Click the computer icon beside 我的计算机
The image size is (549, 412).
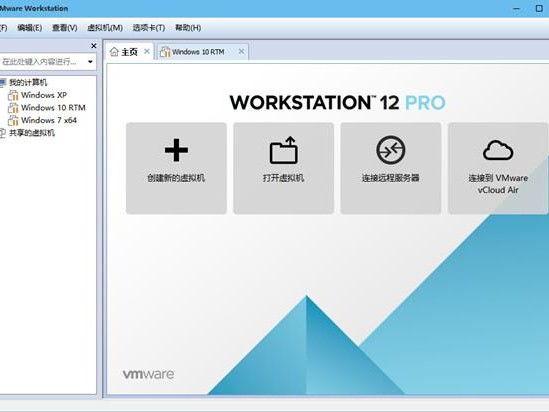(3, 83)
